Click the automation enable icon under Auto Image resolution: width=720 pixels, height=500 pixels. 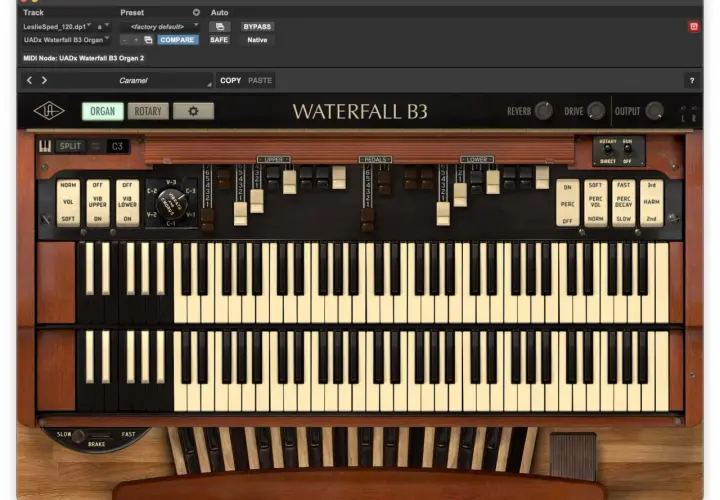pyautogui.click(x=219, y=27)
